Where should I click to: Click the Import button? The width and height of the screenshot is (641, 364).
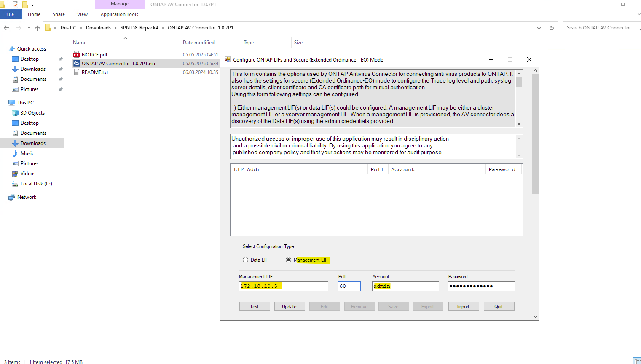(463, 307)
